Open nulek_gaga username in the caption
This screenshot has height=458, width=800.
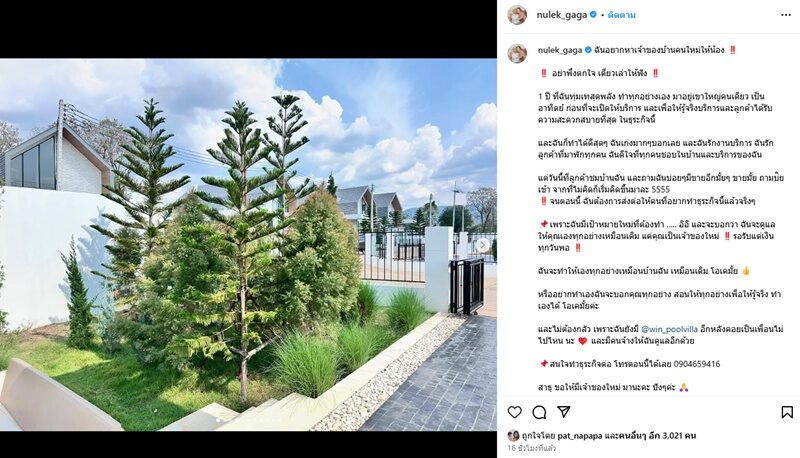point(560,50)
